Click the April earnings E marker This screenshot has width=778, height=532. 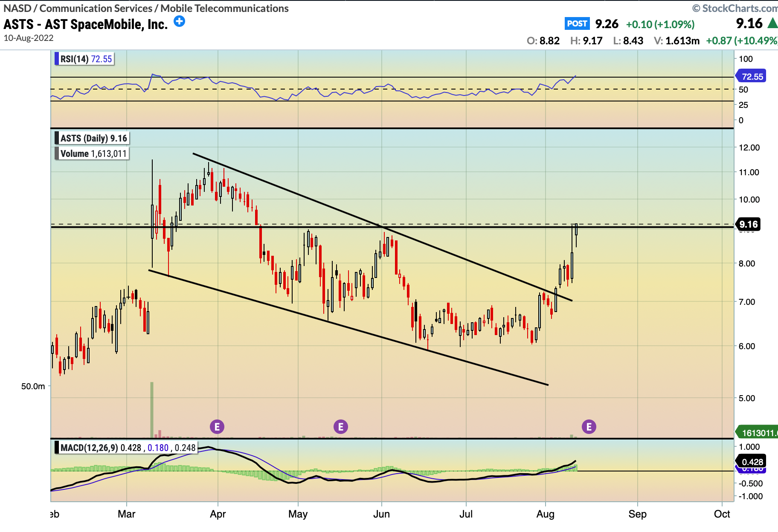coord(217,426)
